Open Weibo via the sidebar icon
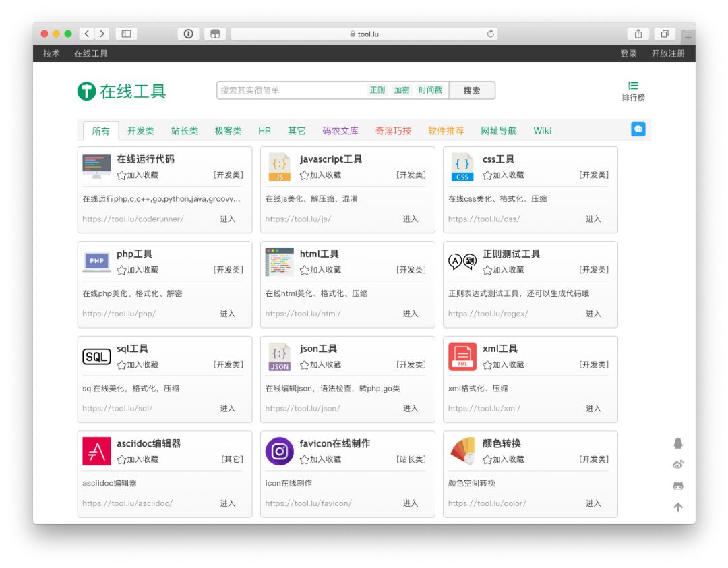The image size is (728, 568). click(678, 464)
